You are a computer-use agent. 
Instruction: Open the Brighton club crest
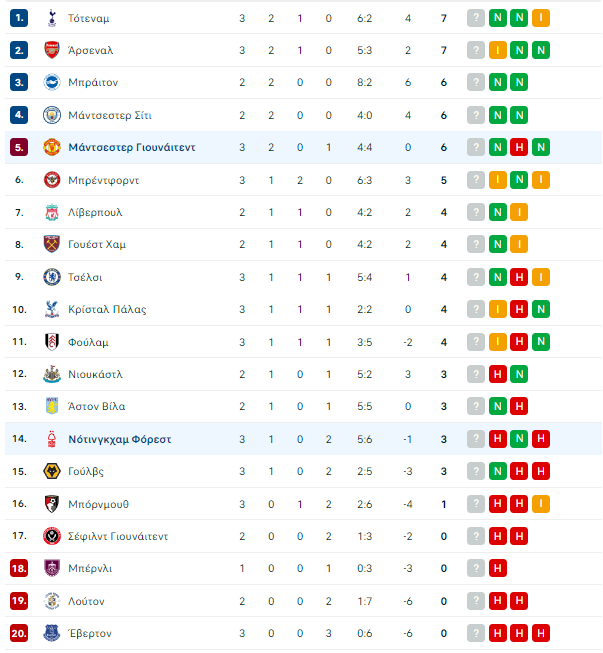52,82
